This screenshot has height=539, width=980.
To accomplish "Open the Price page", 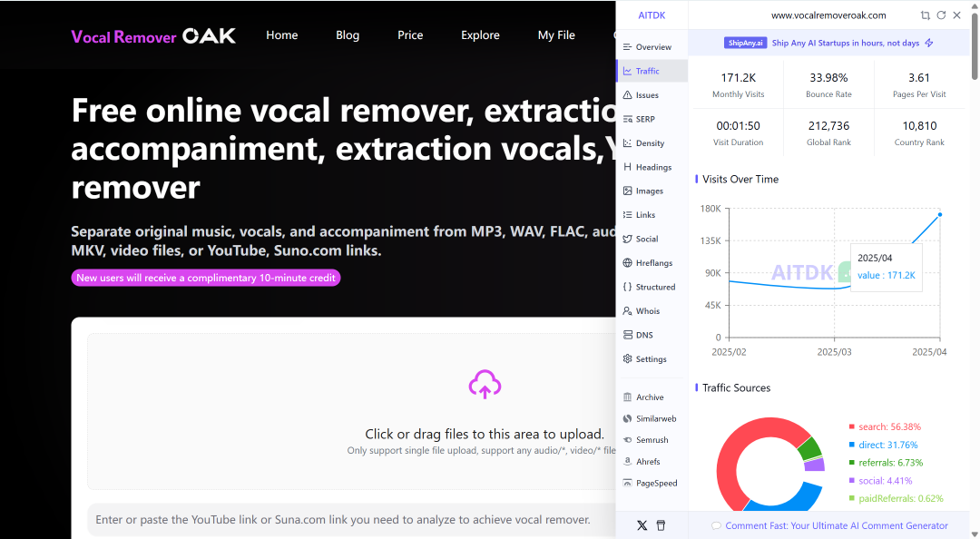I will click(x=410, y=35).
